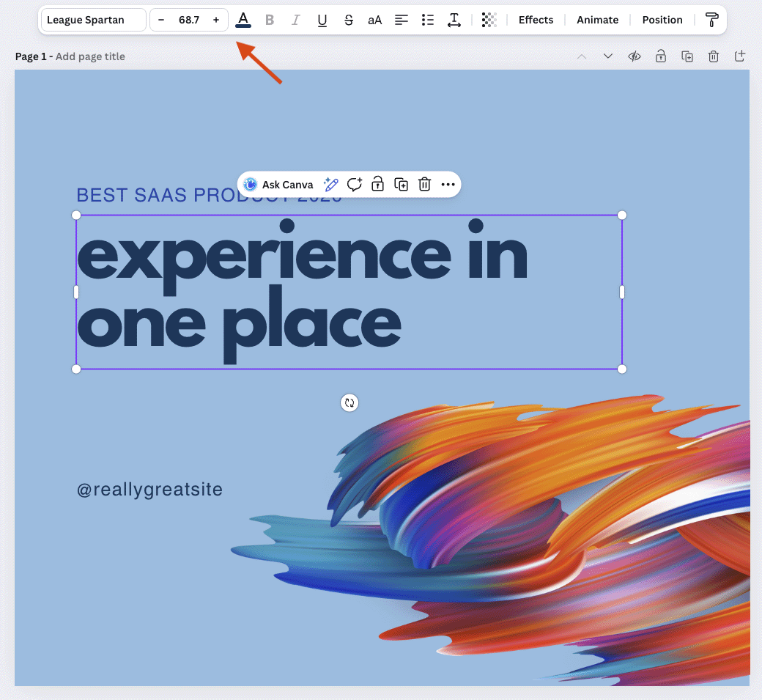Open the more options ellipsis menu

(448, 185)
